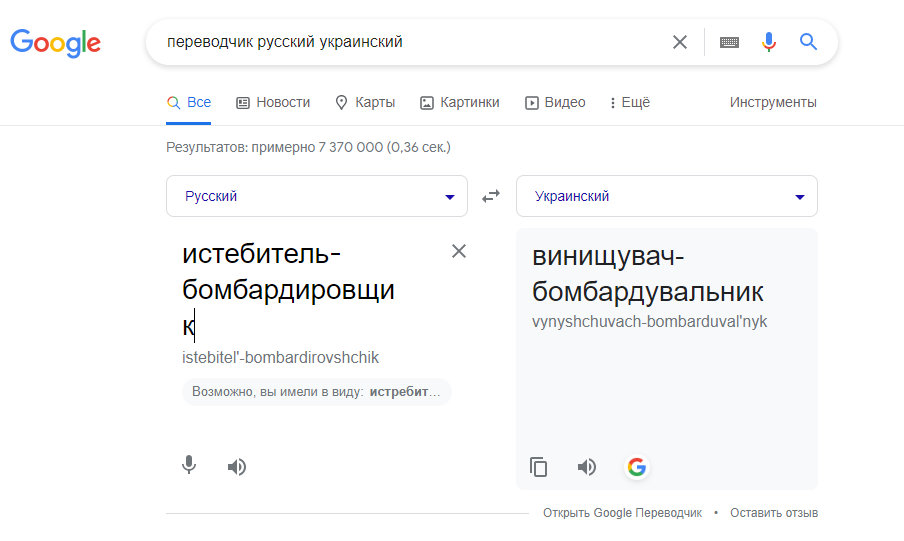Dictate source text using translator microphone
This screenshot has height=541, width=904.
(x=189, y=465)
